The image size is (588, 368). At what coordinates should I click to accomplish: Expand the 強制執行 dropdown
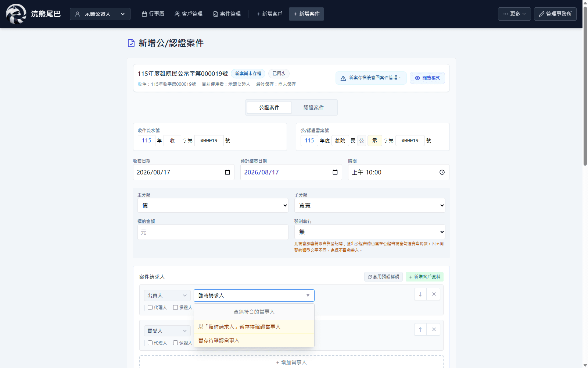point(370,232)
